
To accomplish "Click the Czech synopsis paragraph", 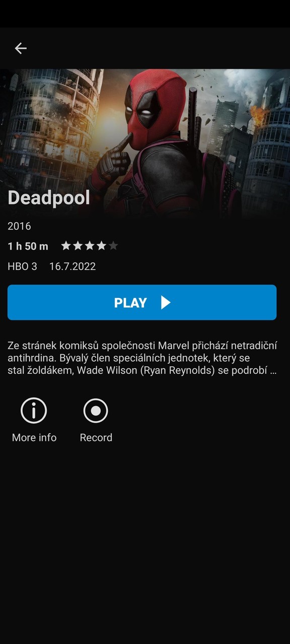I will tap(142, 358).
